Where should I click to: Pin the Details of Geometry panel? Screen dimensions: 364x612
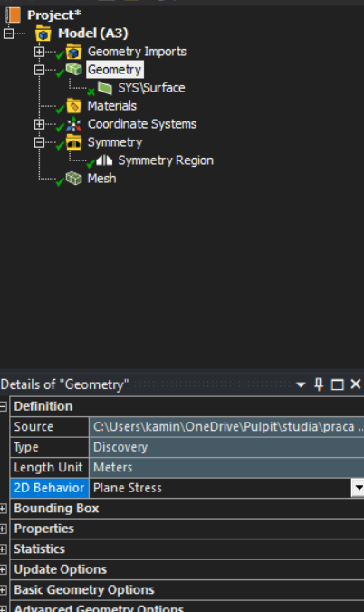319,384
